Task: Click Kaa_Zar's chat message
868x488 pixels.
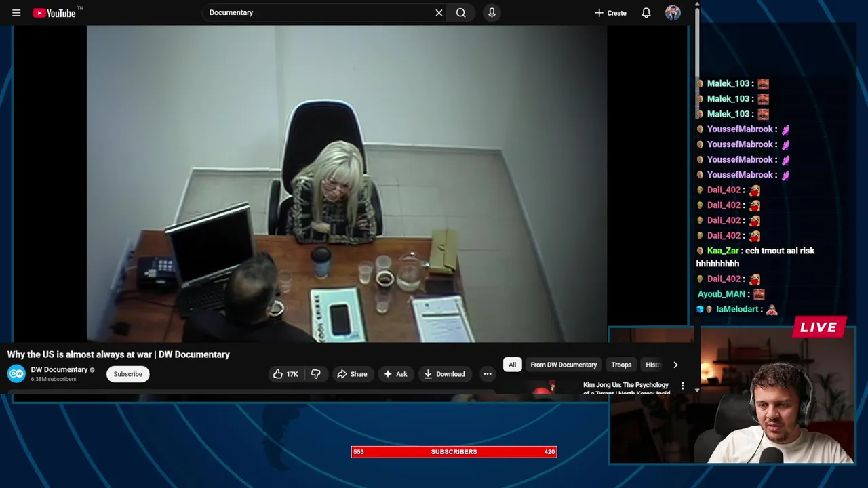Action: tap(755, 257)
